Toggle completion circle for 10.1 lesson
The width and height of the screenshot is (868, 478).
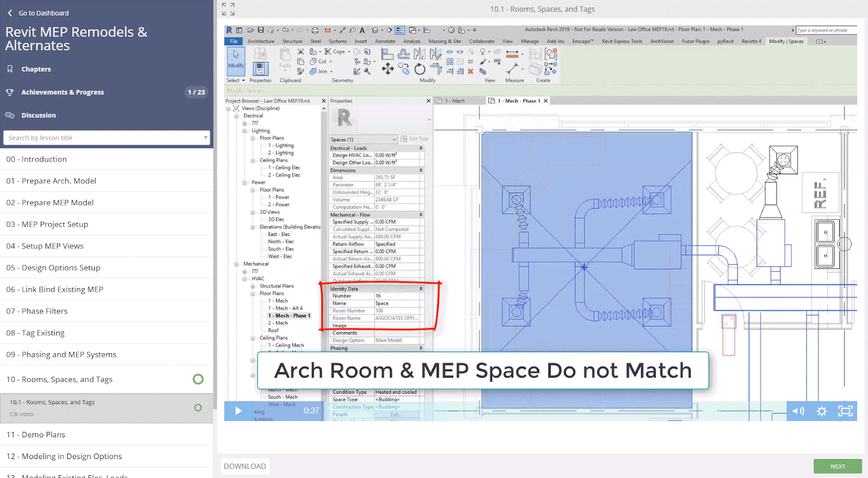tap(198, 407)
